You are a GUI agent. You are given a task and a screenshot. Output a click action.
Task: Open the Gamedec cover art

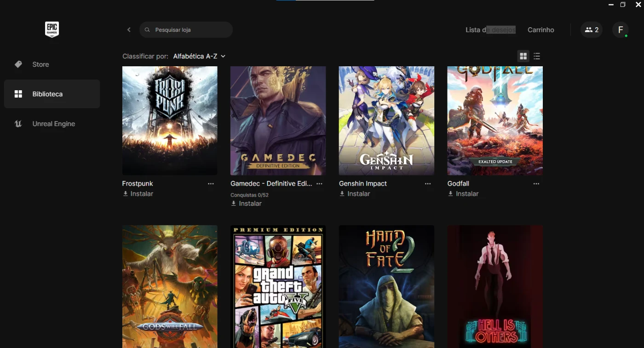click(278, 121)
